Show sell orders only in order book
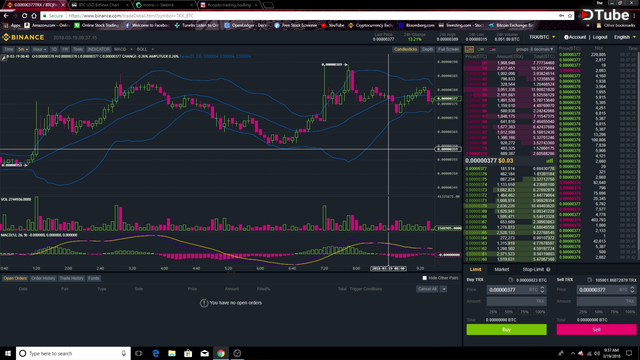Image resolution: width=640 pixels, height=360 pixels. [492, 49]
